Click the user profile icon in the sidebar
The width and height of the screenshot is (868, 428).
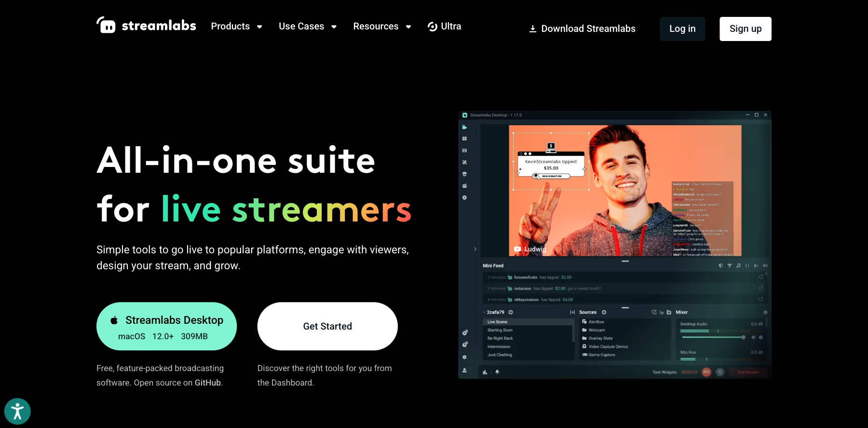(x=464, y=370)
